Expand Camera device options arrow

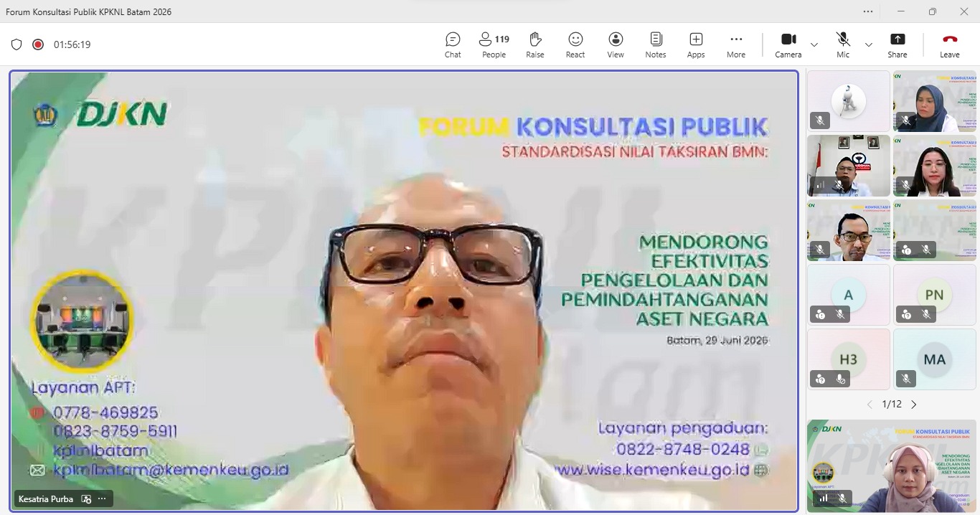(x=814, y=44)
